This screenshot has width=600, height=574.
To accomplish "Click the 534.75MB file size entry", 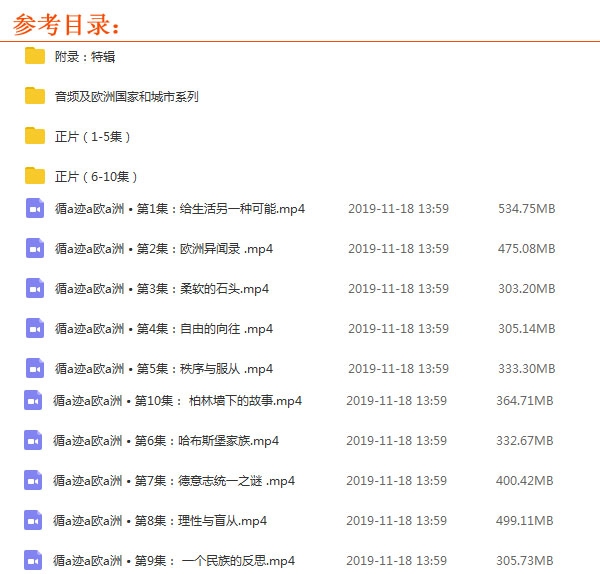I will (x=526, y=209).
